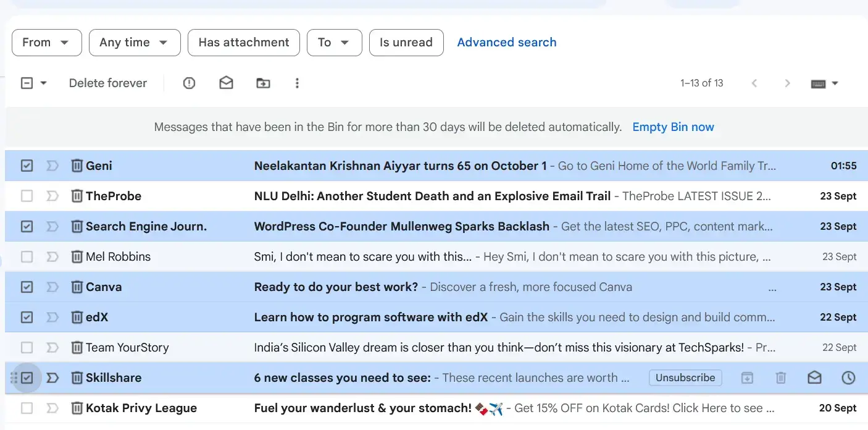Toggle importance marker on the Canva email
This screenshot has width=868, height=430.
click(52, 287)
